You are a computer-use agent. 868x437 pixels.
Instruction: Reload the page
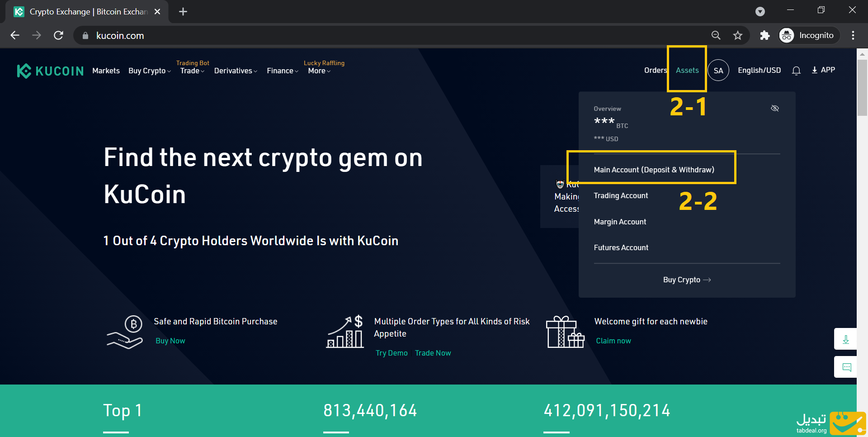click(x=58, y=35)
